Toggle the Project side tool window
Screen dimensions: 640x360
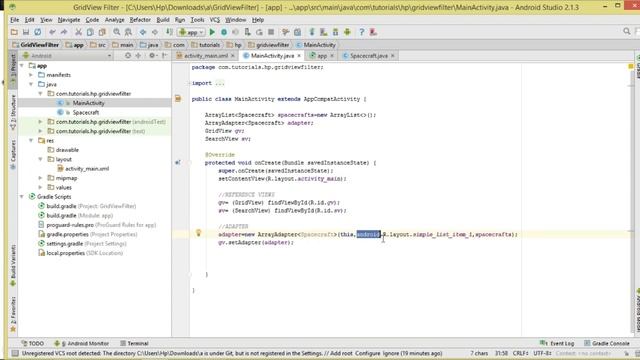tap(13, 70)
